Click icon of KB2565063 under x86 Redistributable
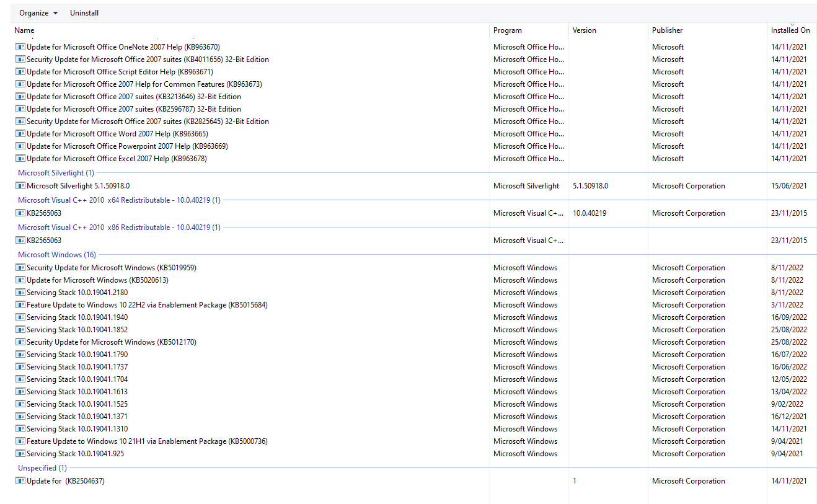This screenshot has height=504, width=817. 20,241
